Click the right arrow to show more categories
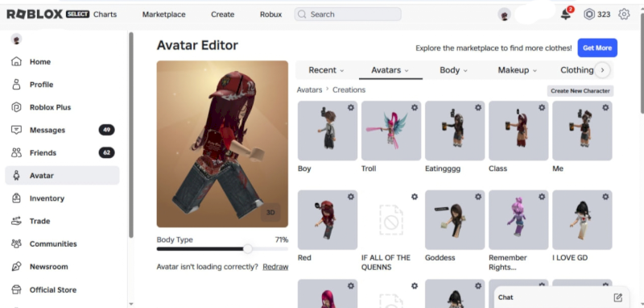The height and width of the screenshot is (308, 644). click(x=602, y=70)
